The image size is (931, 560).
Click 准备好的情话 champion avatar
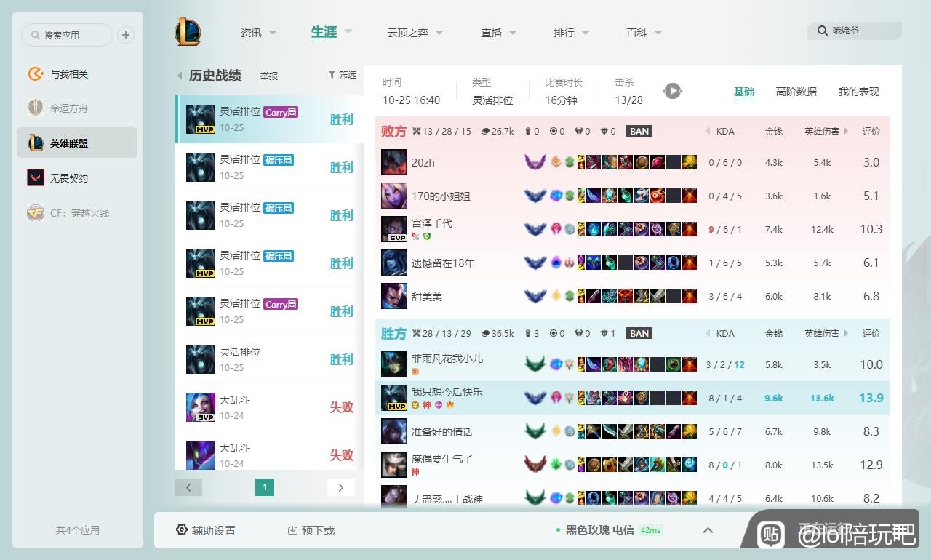(394, 431)
